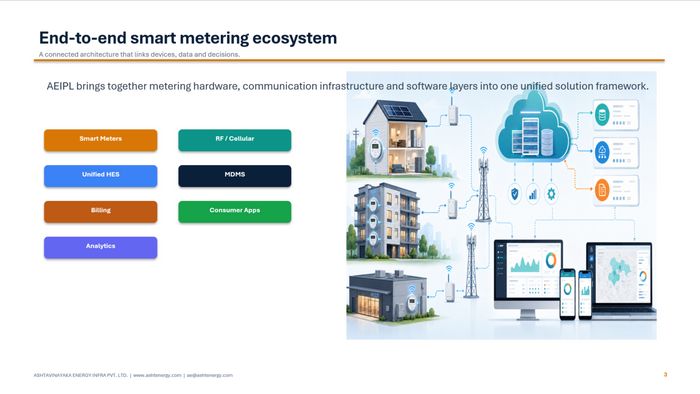The width and height of the screenshot is (700, 394).
Task: Click the desktop monitor dashboard
Action: coord(528,279)
